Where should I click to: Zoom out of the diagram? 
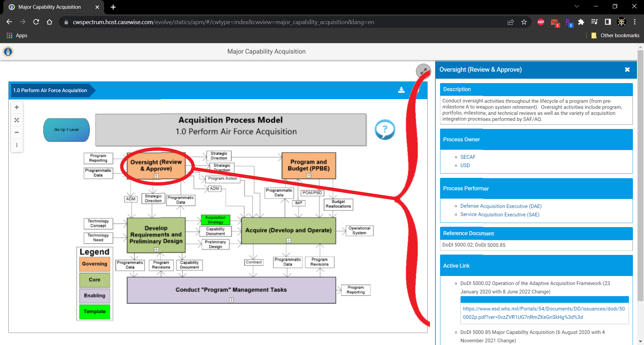[16, 132]
